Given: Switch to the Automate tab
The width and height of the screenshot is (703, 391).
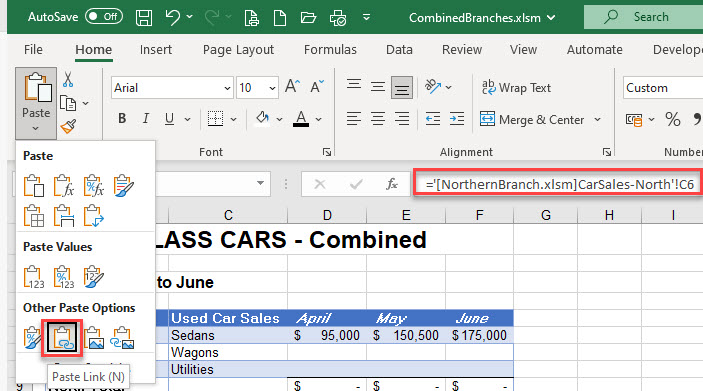Looking at the screenshot, I should (595, 49).
